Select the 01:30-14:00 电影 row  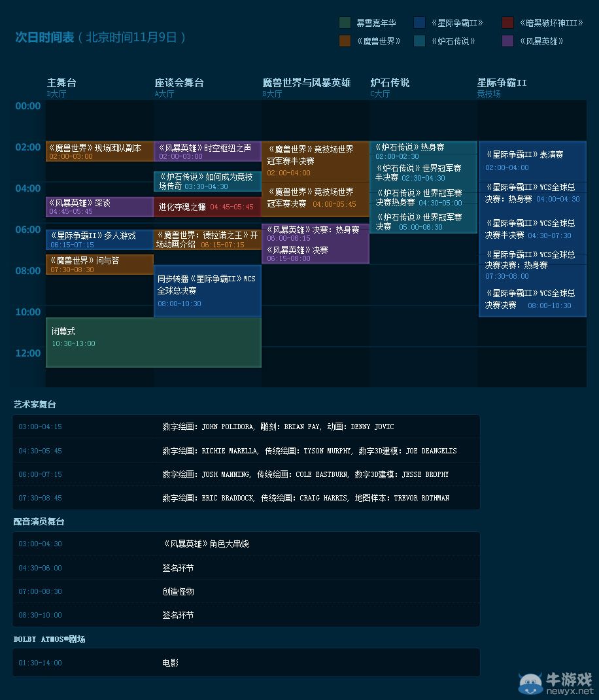(x=246, y=663)
